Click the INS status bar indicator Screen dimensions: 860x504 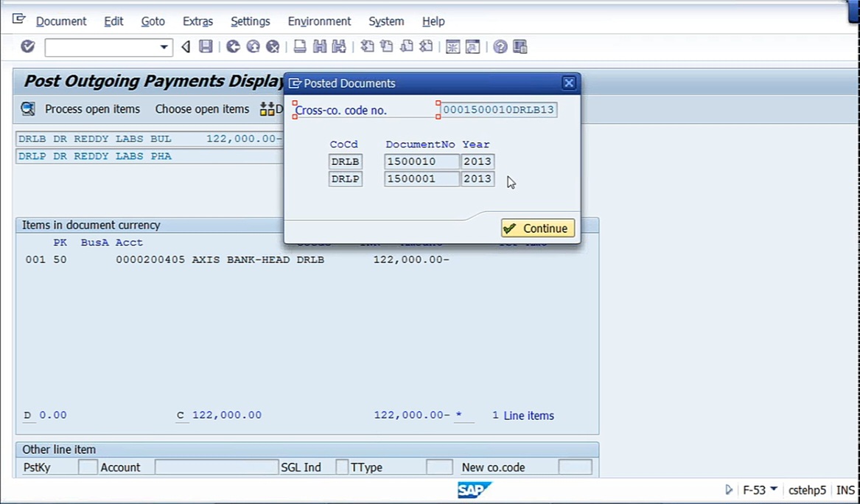coord(845,490)
